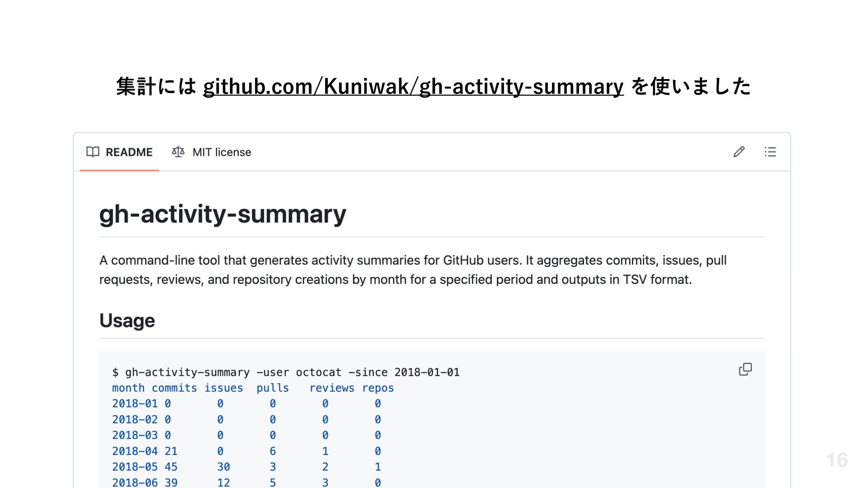The image size is (868, 488).
Task: Click the Usage section heading
Action: tap(127, 320)
